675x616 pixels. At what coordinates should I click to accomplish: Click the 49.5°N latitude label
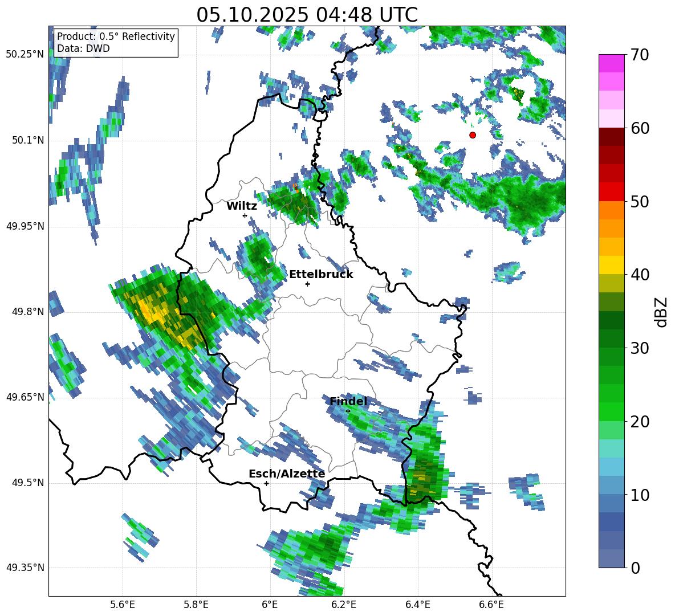[27, 482]
